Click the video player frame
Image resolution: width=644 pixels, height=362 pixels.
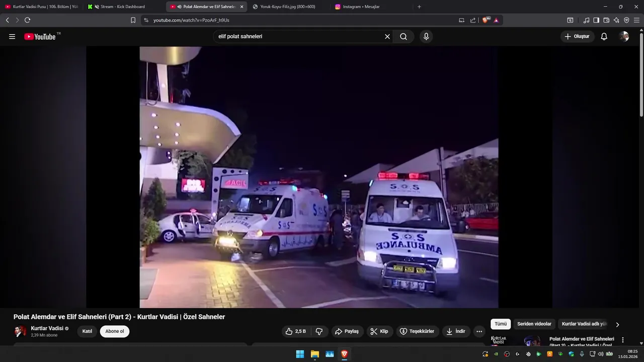tap(319, 177)
